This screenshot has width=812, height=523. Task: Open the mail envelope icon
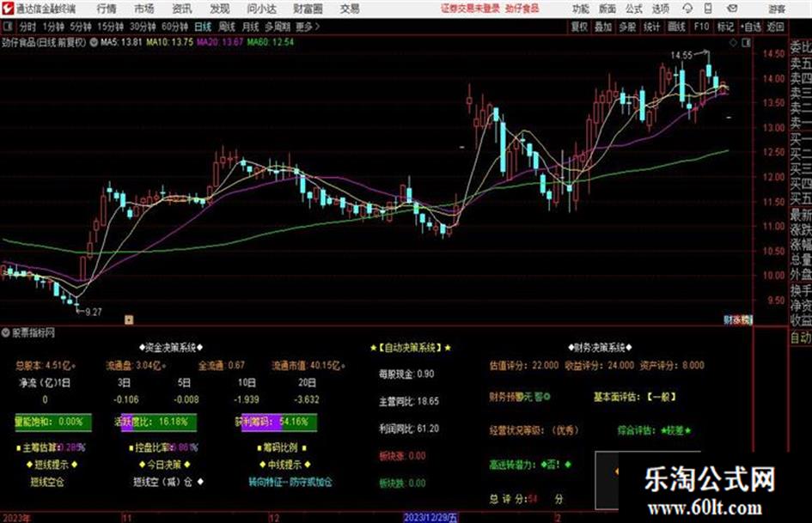[x=732, y=9]
